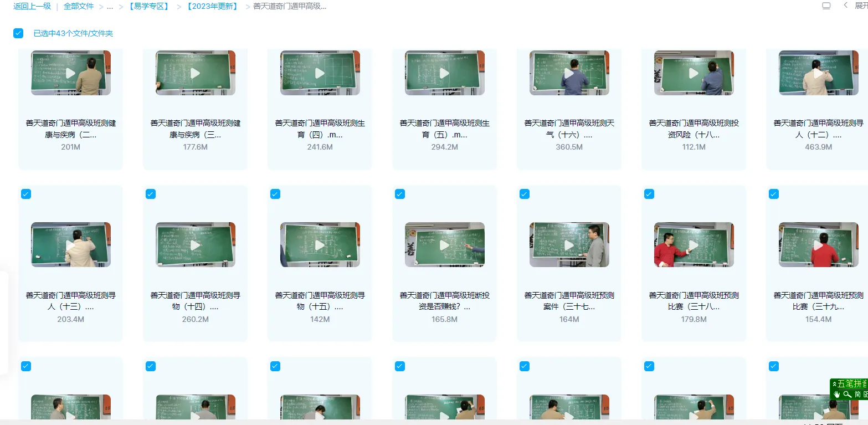Screen dimensions: 868x425
Task: Click the file name ending 测天气（十六）
Action: (x=569, y=129)
